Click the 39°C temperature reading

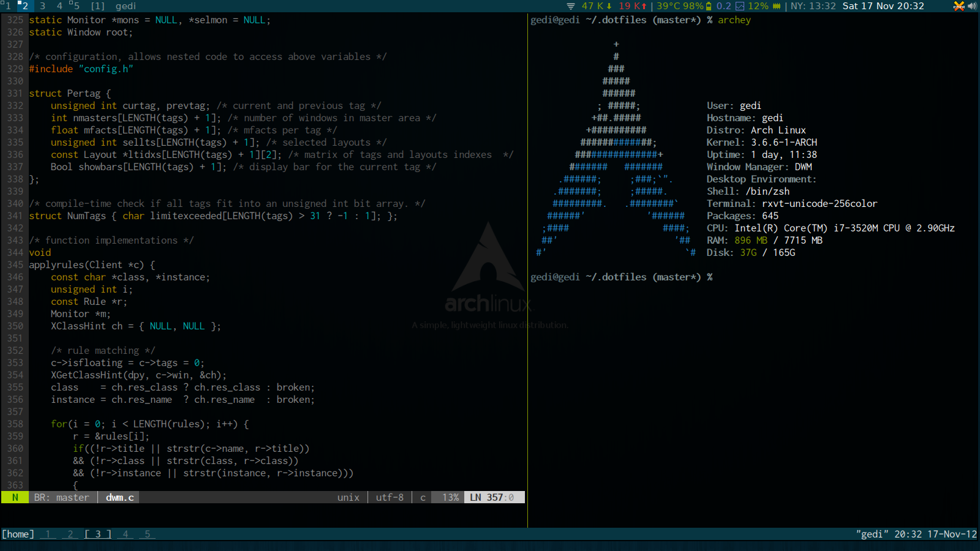coord(668,6)
